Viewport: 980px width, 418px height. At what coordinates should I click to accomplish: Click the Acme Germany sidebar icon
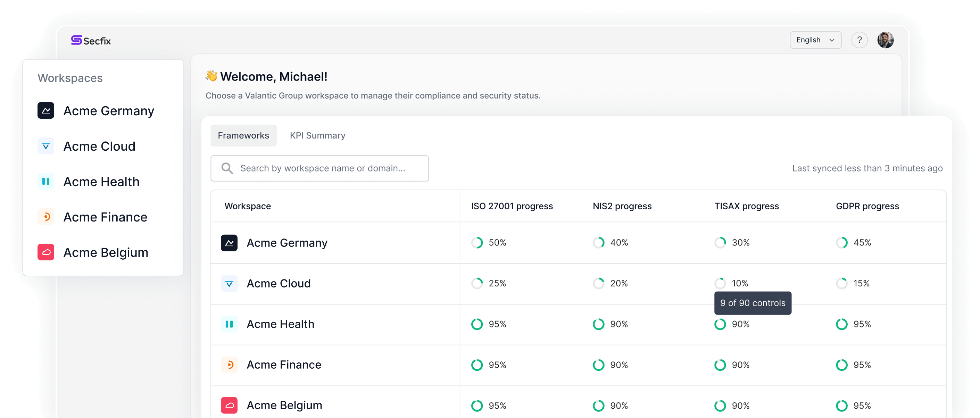(x=45, y=111)
